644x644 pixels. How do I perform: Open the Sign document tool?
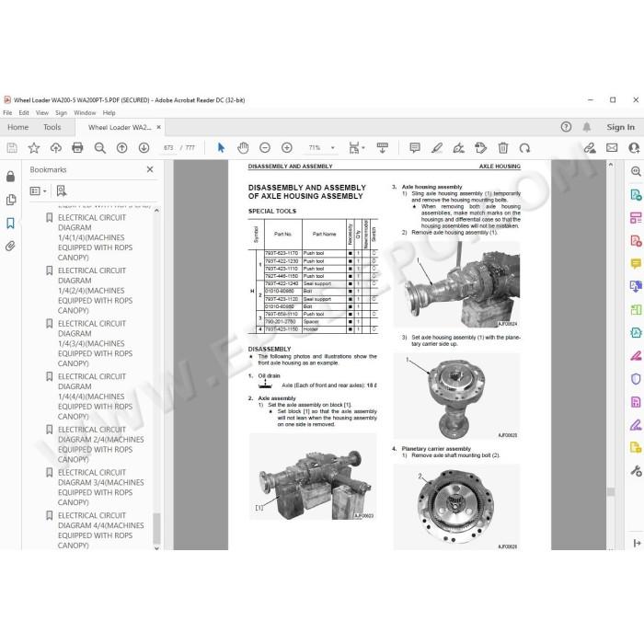tap(458, 148)
